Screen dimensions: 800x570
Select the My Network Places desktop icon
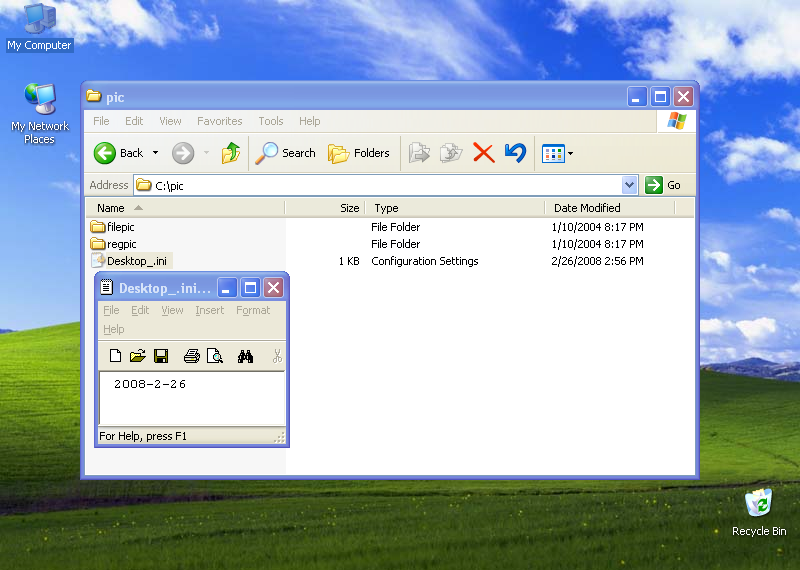pyautogui.click(x=40, y=113)
